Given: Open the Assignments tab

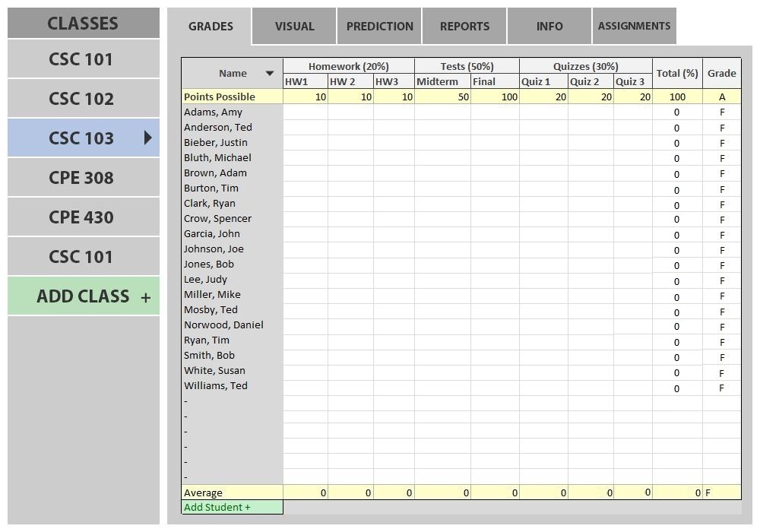Looking at the screenshot, I should 634,26.
